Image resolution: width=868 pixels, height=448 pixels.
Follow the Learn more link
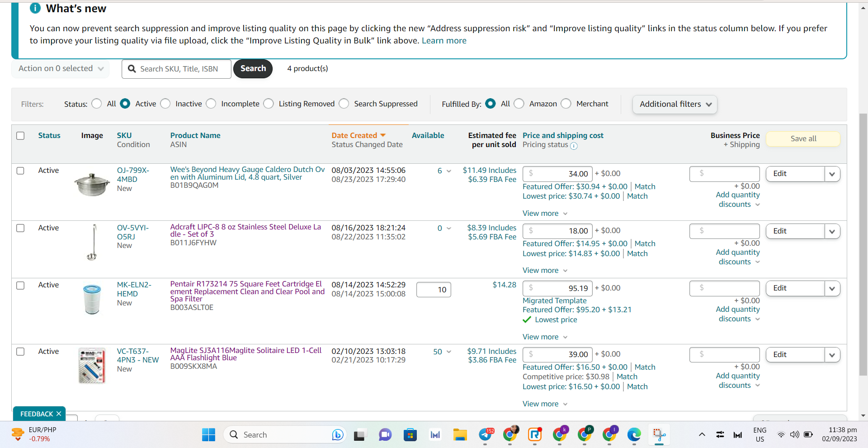[444, 41]
